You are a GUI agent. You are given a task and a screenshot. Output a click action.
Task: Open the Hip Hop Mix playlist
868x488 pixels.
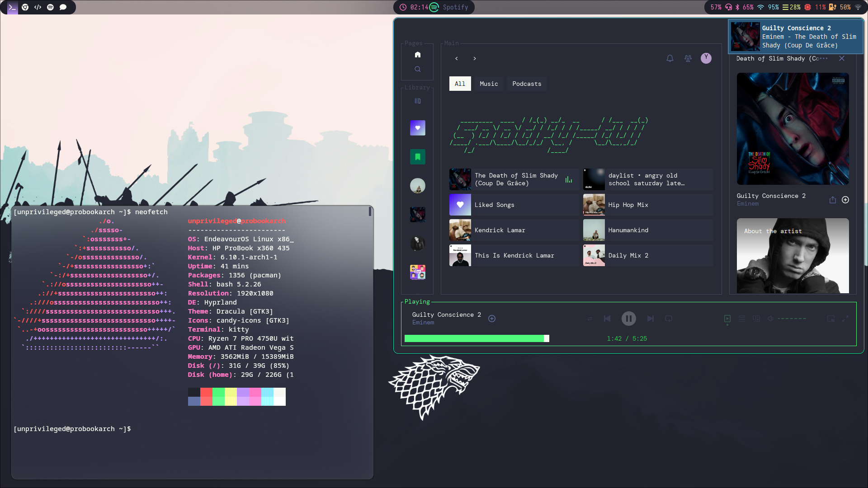(x=647, y=205)
